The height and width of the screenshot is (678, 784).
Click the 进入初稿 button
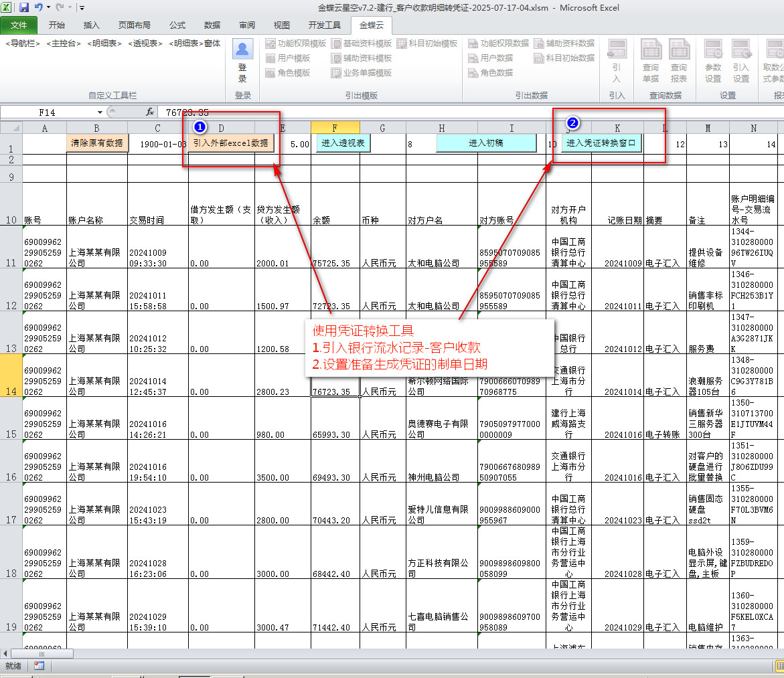[x=486, y=143]
